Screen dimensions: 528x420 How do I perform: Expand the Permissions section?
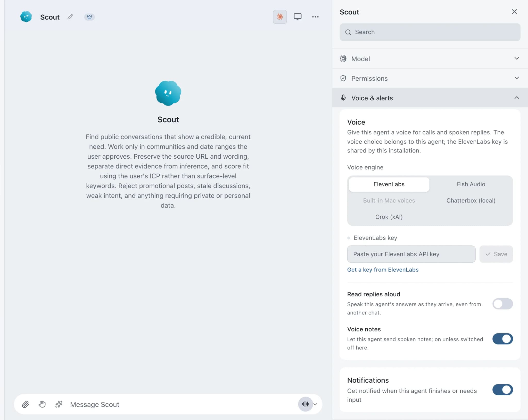pyautogui.click(x=430, y=78)
